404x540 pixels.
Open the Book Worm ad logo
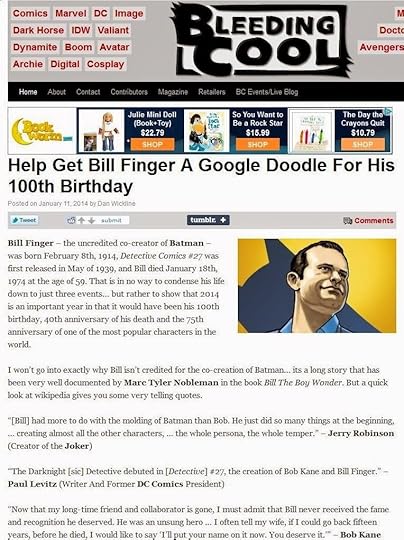pos(42,131)
